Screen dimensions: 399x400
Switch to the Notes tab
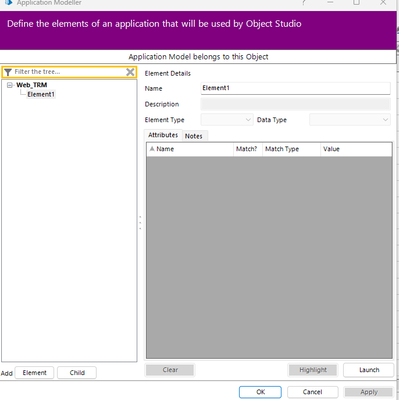click(x=194, y=136)
